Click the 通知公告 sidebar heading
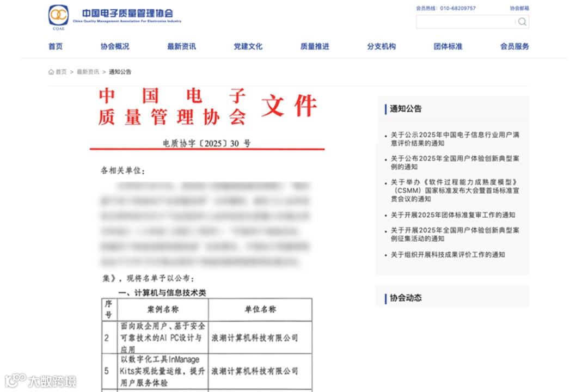 coord(406,109)
